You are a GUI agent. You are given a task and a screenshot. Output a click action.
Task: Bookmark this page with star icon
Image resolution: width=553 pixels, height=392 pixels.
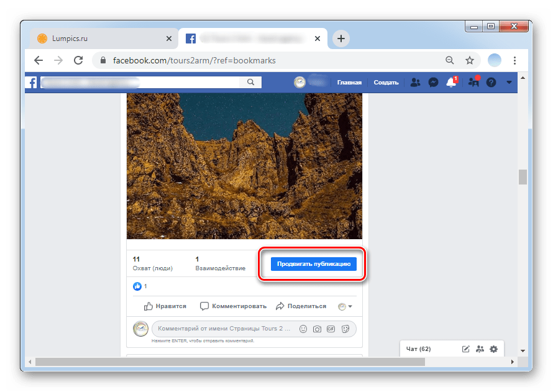[x=470, y=60]
